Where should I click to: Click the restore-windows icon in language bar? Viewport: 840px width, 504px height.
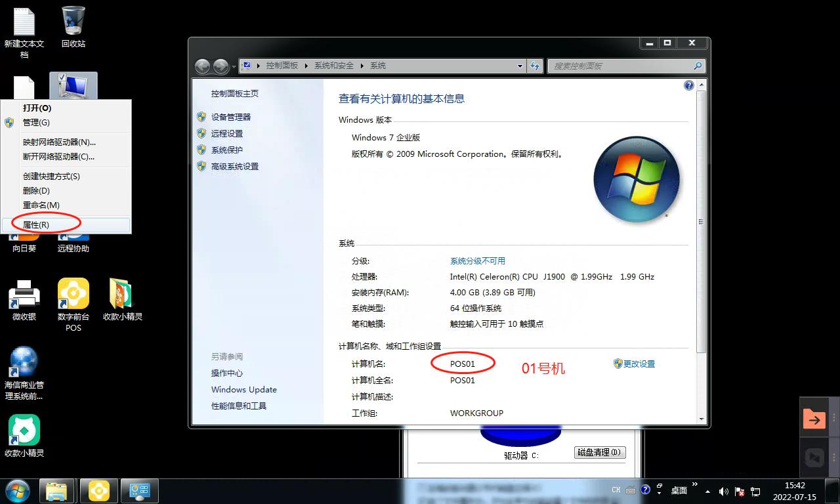[660, 487]
